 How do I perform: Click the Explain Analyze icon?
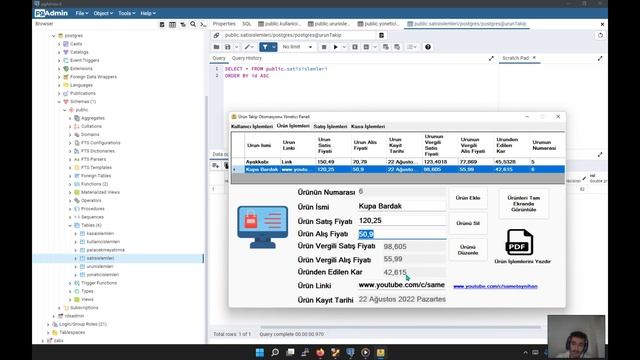coord(366,47)
